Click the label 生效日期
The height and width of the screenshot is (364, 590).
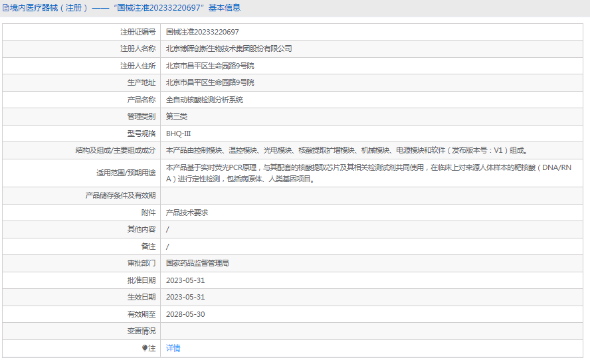click(x=142, y=297)
